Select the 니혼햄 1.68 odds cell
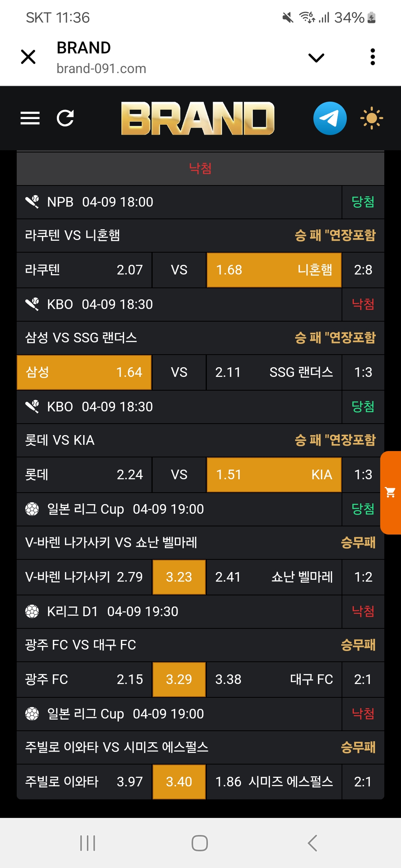This screenshot has height=868, width=401. pos(274,270)
